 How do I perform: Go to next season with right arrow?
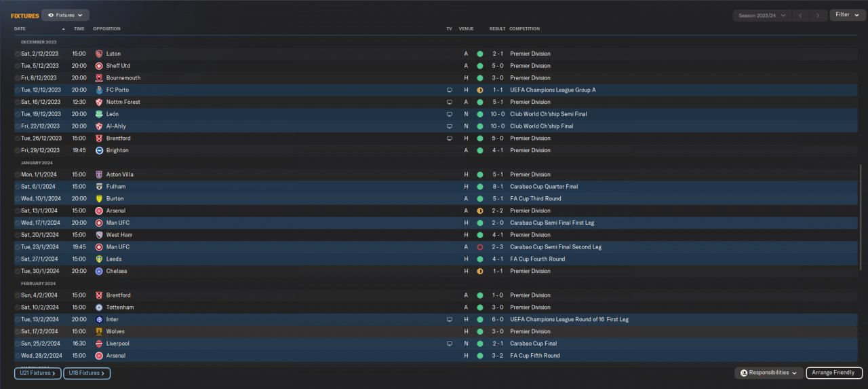(x=818, y=15)
